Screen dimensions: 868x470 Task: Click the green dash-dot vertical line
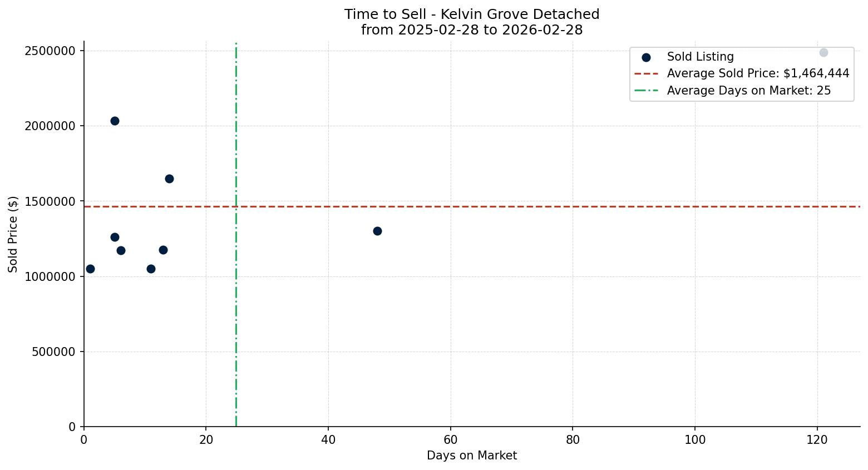235,334
